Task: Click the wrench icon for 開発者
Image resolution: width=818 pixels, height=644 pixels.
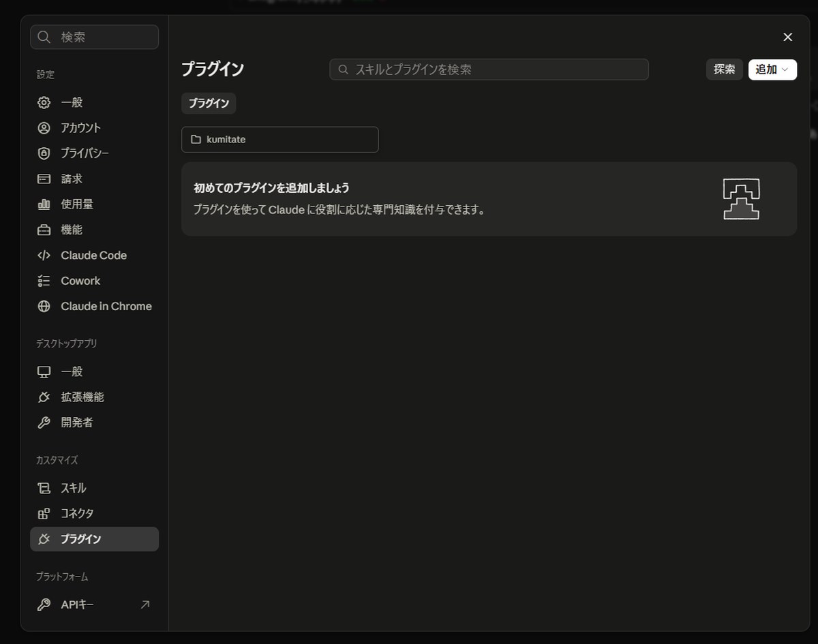Action: click(44, 423)
